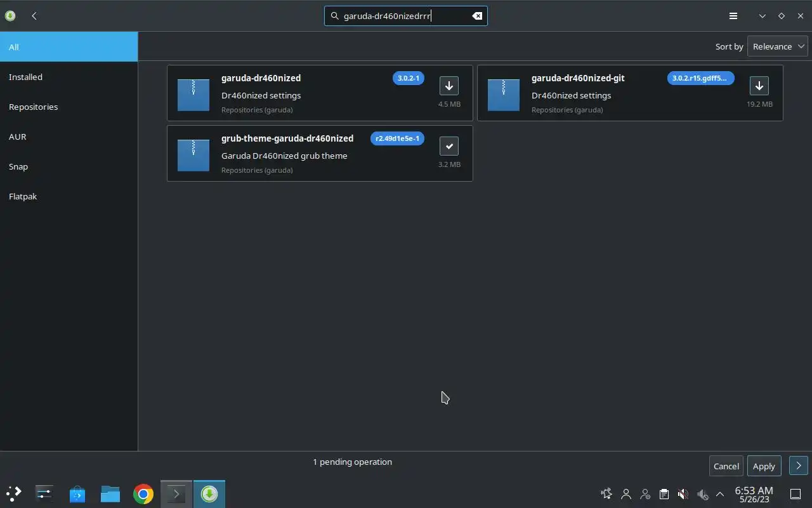Mark garuda-dr460nized for download
The image size is (812, 508).
coord(449,86)
